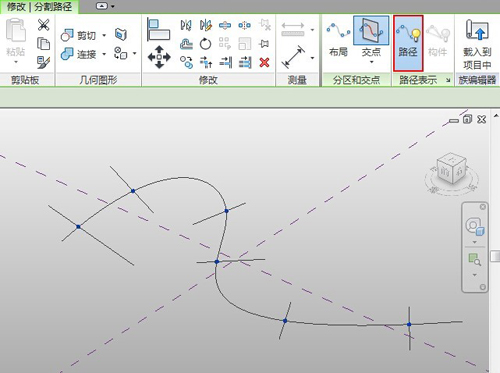This screenshot has height=373, width=500.
Task: Select the 修改 | 分割路径 ribbon tab
Action: coord(39,7)
